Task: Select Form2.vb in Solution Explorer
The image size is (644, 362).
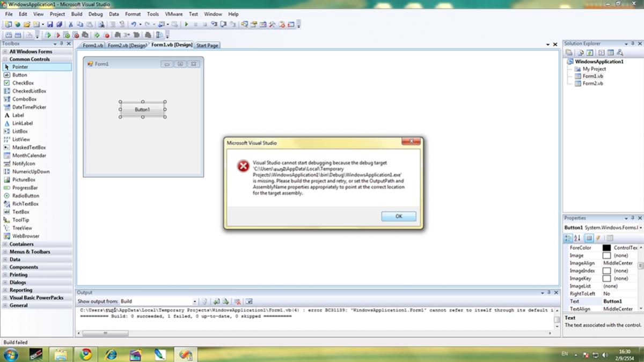Action: pos(592,83)
